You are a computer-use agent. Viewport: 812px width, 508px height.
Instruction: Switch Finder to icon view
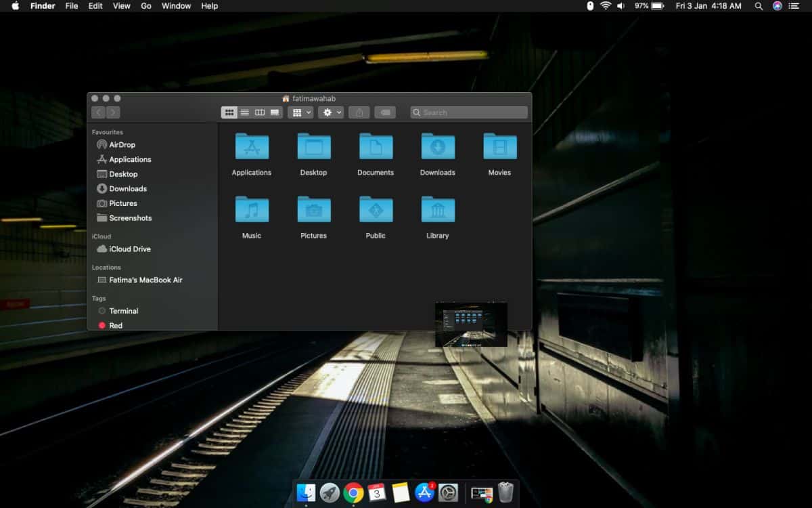[229, 112]
